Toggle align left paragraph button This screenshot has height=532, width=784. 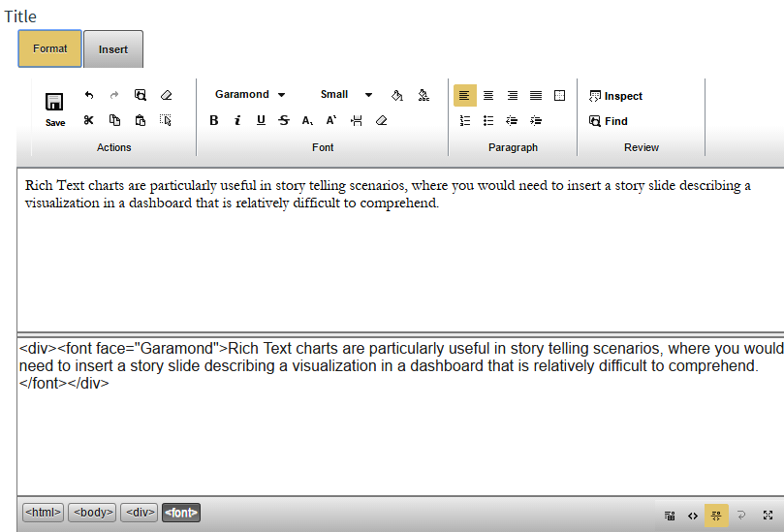click(465, 95)
